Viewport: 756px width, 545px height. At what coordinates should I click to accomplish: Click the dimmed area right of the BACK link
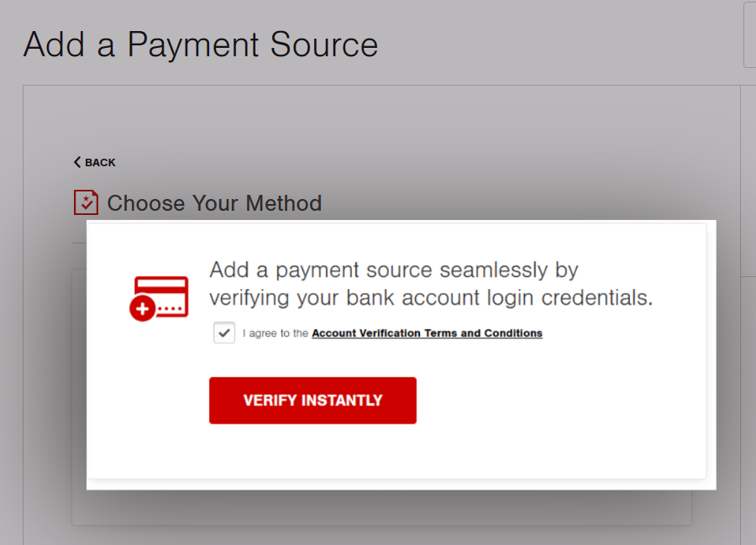tap(378, 162)
